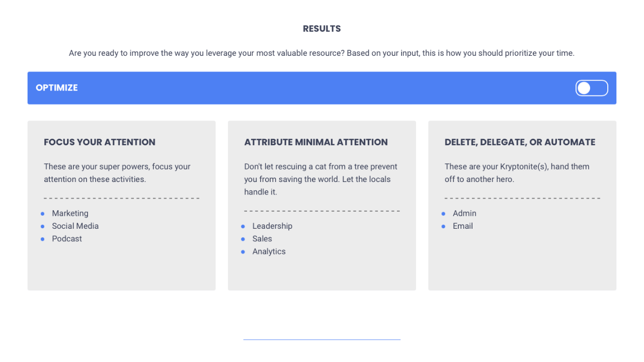Click the bullet icon beside Marketing

coord(42,214)
